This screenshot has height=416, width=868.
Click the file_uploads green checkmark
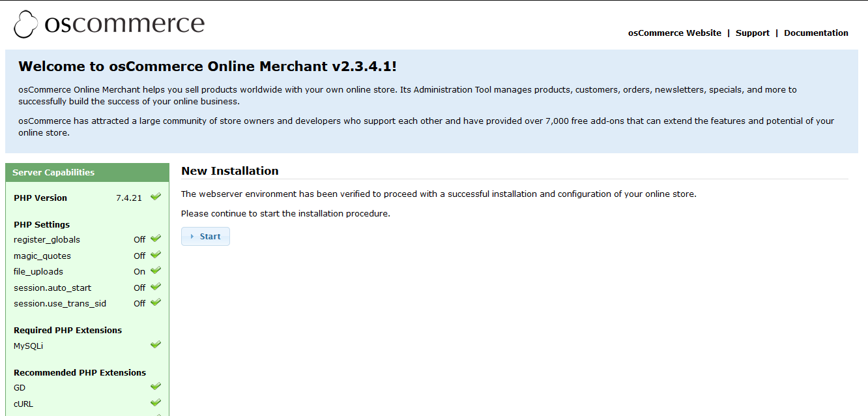(x=155, y=271)
